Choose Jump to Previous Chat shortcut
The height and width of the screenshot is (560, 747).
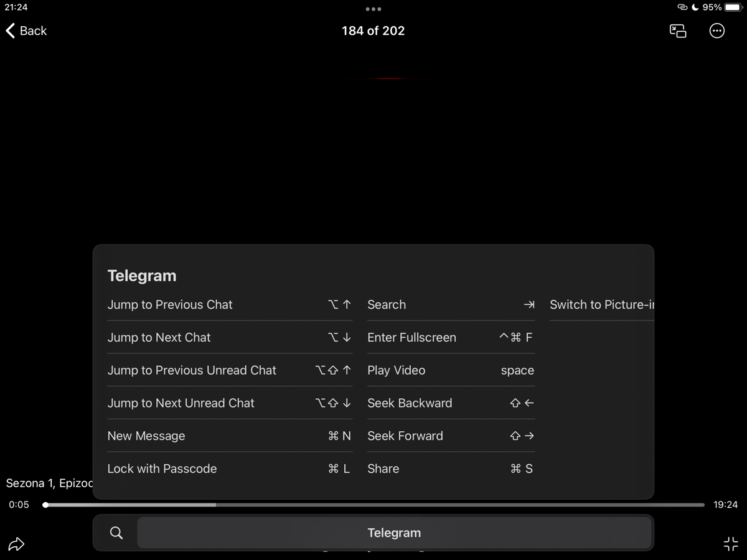click(x=230, y=305)
